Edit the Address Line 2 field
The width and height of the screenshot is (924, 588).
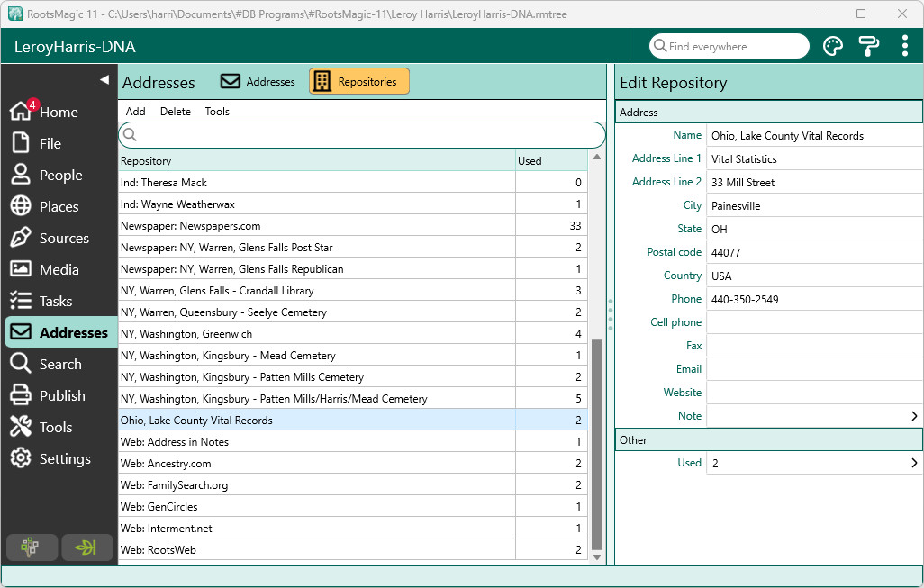point(814,183)
